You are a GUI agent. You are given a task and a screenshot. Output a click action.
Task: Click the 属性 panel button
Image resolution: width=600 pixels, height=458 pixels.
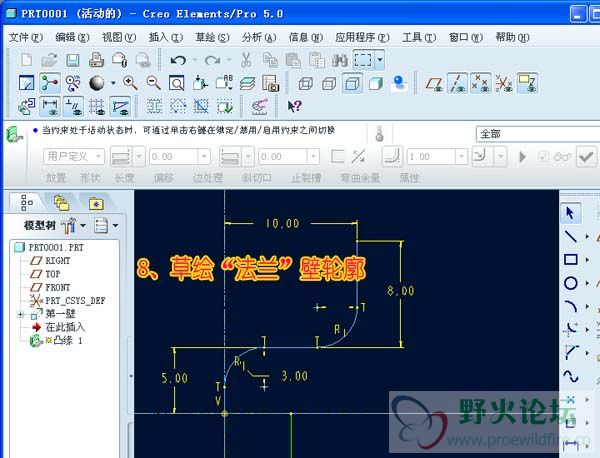pyautogui.click(x=410, y=178)
